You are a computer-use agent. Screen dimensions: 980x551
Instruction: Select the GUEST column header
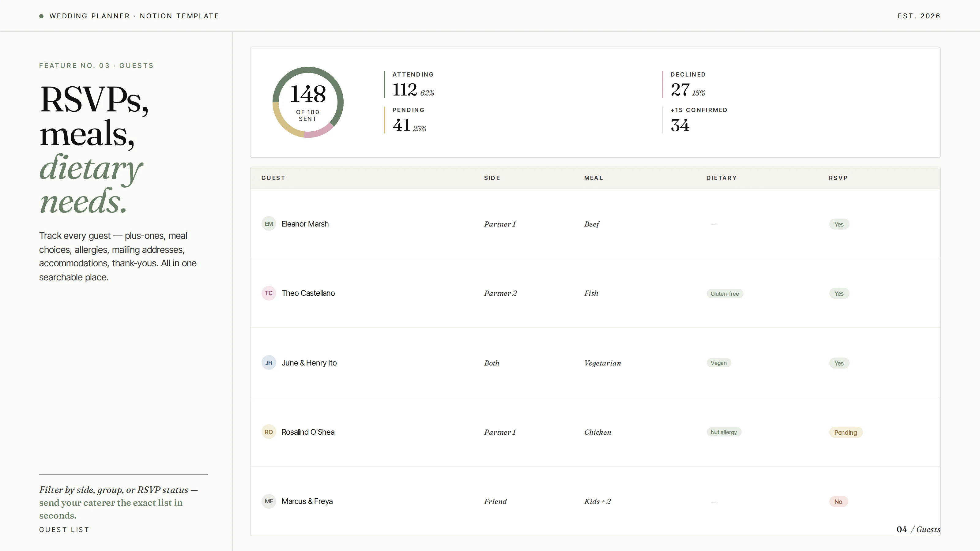point(273,178)
